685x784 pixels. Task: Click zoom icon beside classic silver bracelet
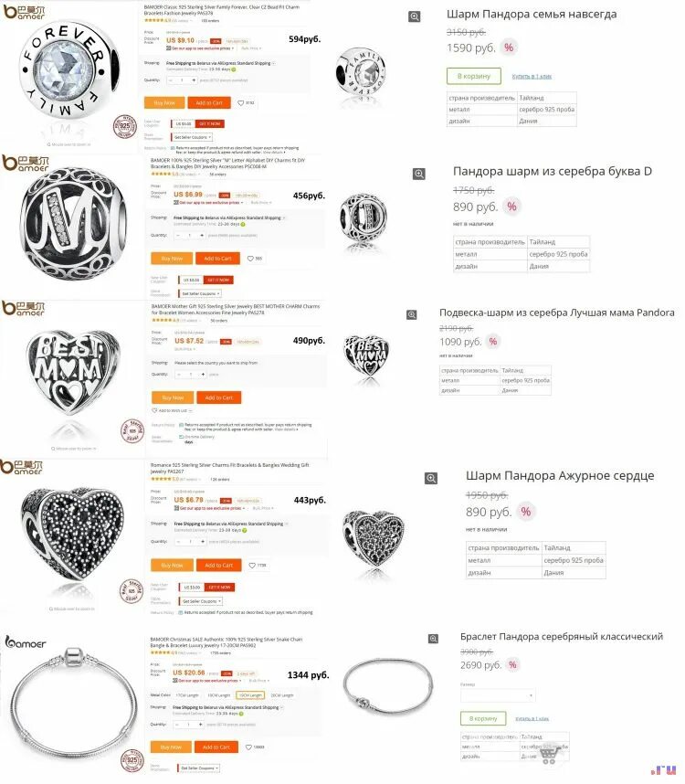tap(433, 639)
